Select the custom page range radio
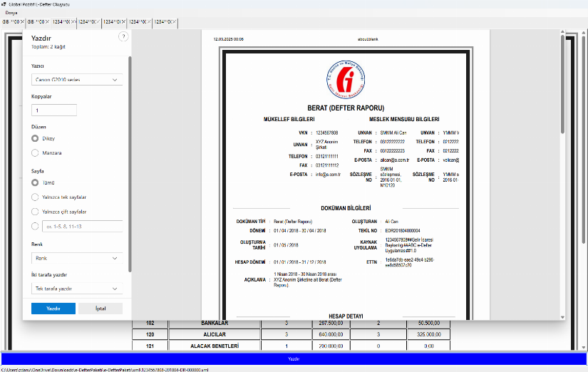 (35, 226)
